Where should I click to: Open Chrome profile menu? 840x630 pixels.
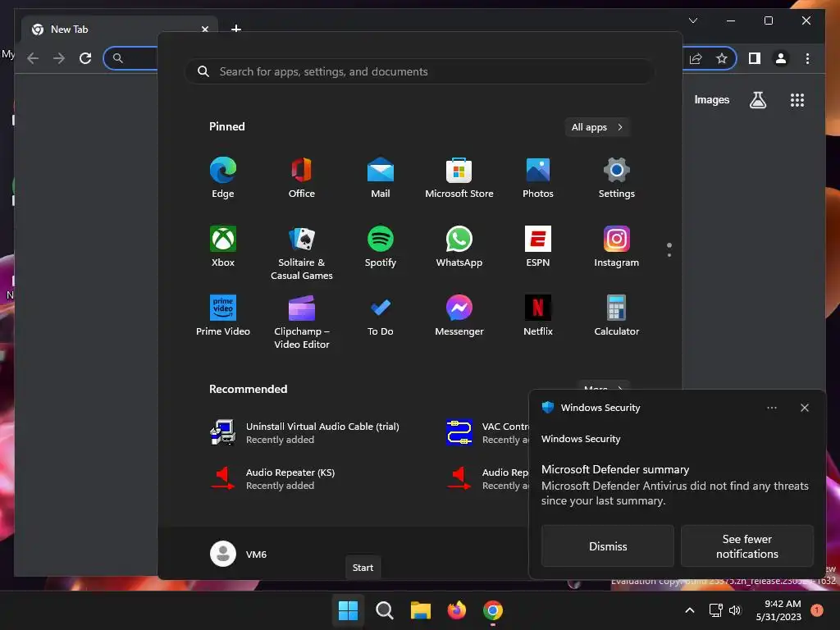[x=781, y=58]
